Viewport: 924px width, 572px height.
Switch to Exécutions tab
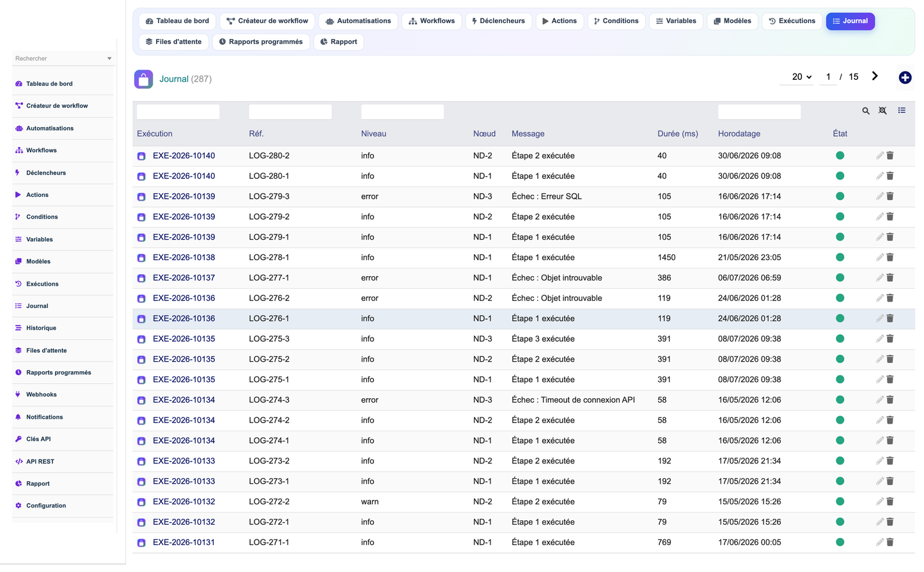point(792,21)
